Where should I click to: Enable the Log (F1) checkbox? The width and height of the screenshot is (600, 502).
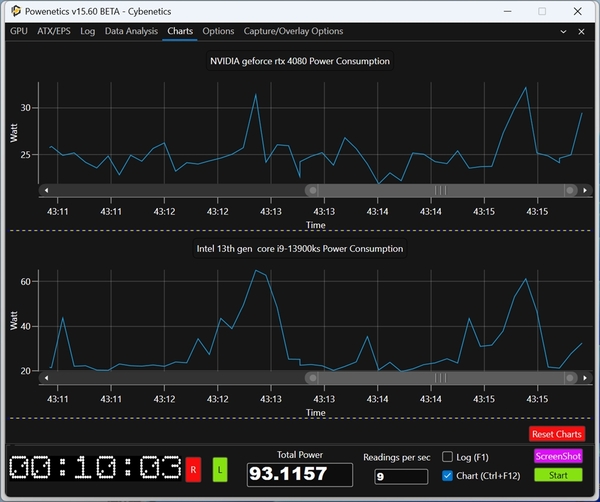pyautogui.click(x=448, y=457)
